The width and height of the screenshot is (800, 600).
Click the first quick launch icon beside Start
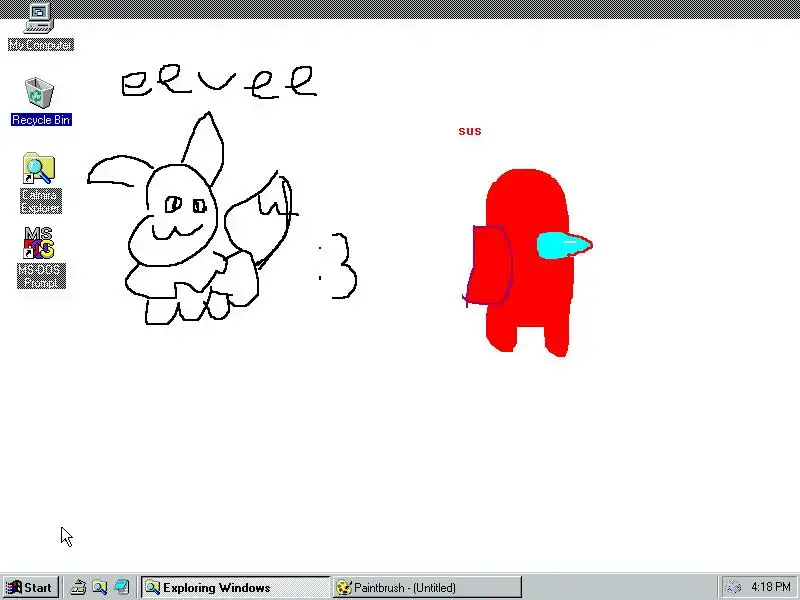tap(78, 587)
